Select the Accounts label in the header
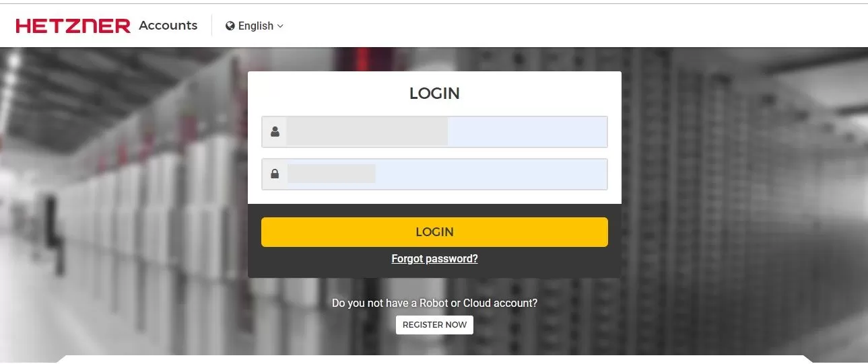This screenshot has height=364, width=868. 168,26
